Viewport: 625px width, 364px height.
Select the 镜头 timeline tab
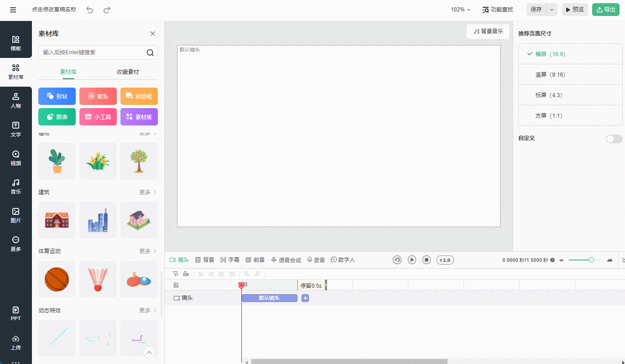(x=179, y=260)
